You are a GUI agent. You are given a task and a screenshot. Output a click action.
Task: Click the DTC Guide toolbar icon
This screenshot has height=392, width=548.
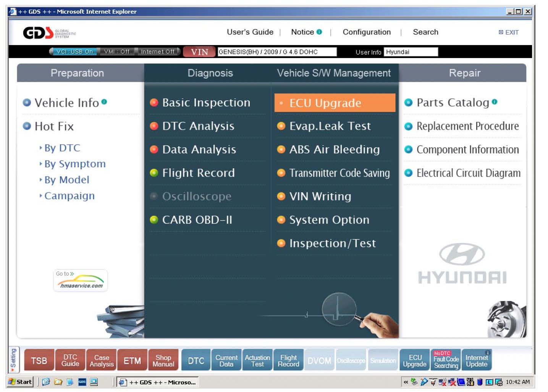[70, 360]
